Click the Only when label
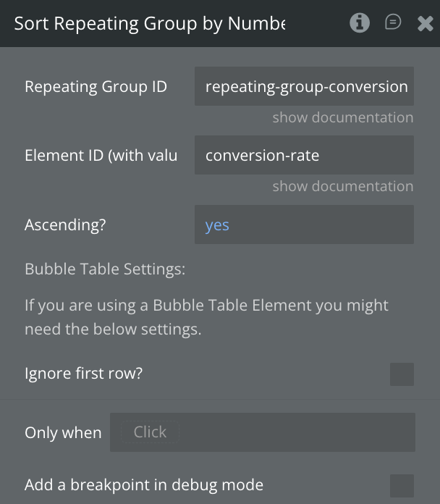Image resolution: width=440 pixels, height=504 pixels. [x=63, y=433]
